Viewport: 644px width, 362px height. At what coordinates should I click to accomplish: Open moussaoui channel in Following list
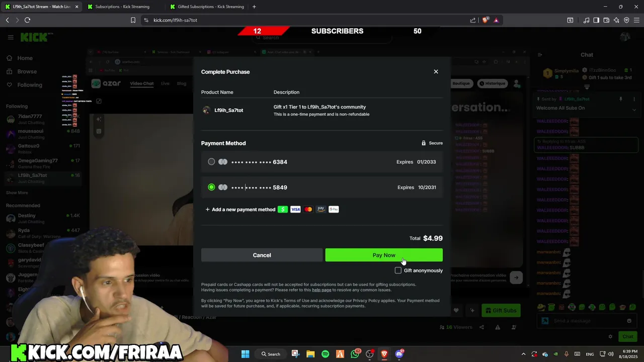tap(43, 134)
